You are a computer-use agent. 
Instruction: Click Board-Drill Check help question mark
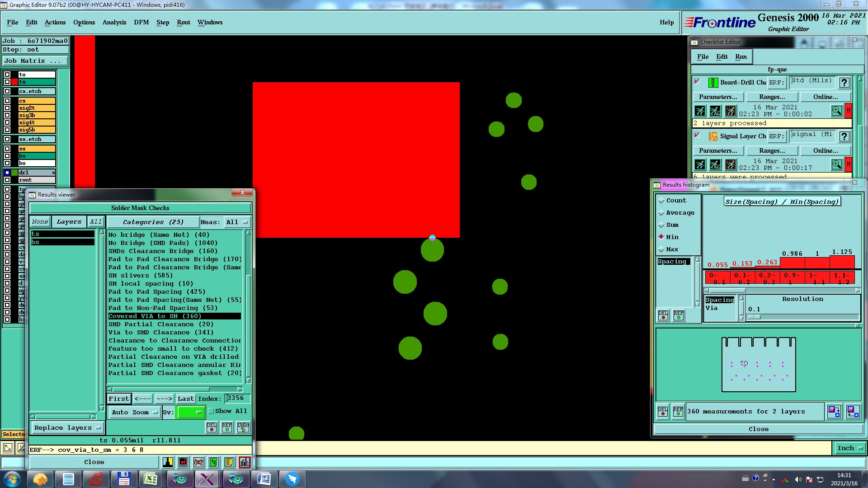[844, 83]
